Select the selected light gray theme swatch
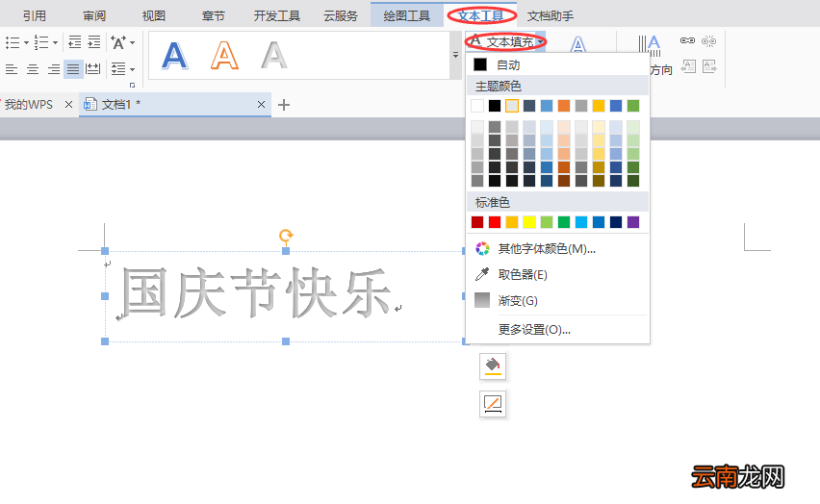 (512, 106)
